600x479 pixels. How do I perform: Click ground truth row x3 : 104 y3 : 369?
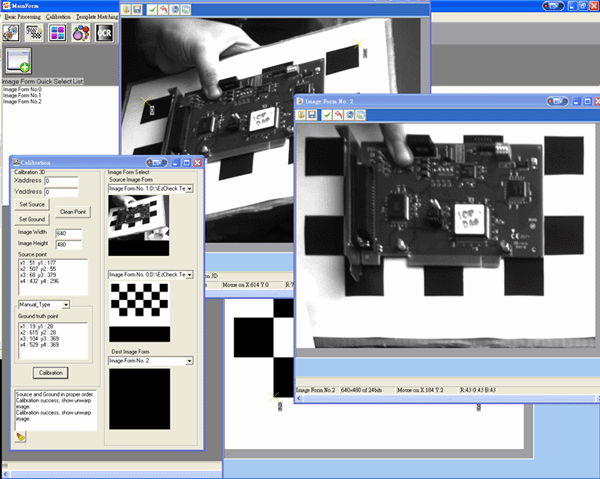pos(39,339)
